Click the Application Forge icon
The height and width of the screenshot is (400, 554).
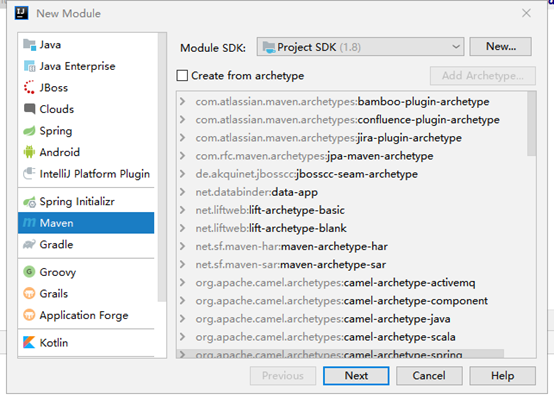(29, 315)
